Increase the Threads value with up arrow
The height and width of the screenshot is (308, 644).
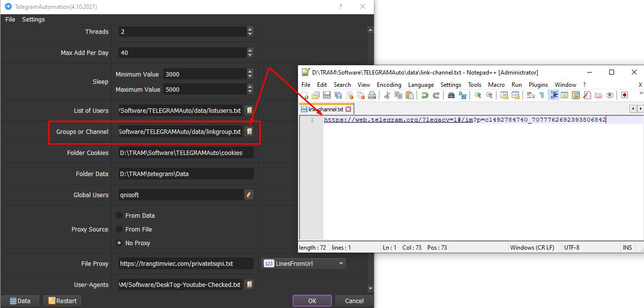[x=250, y=29]
